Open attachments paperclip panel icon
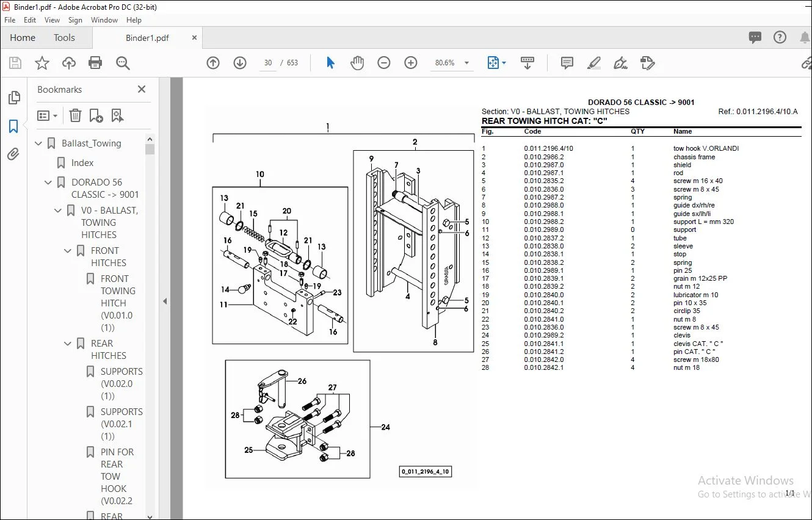812x520 pixels. click(13, 154)
